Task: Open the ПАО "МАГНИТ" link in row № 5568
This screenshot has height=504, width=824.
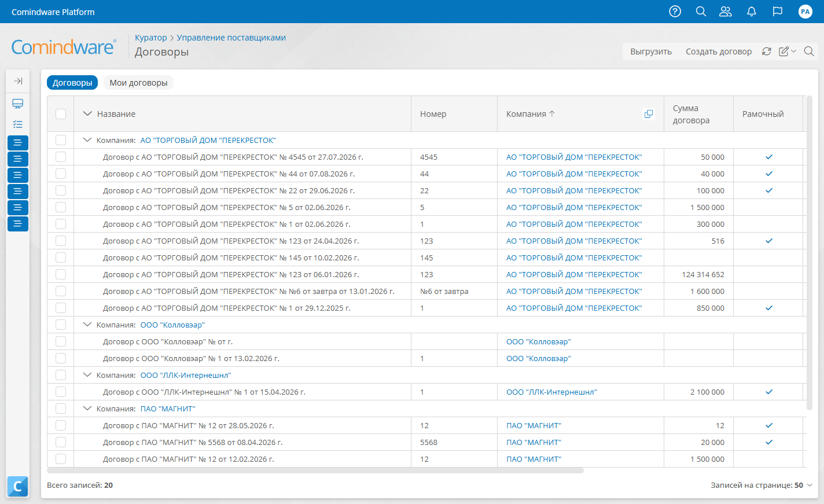Action: click(534, 442)
